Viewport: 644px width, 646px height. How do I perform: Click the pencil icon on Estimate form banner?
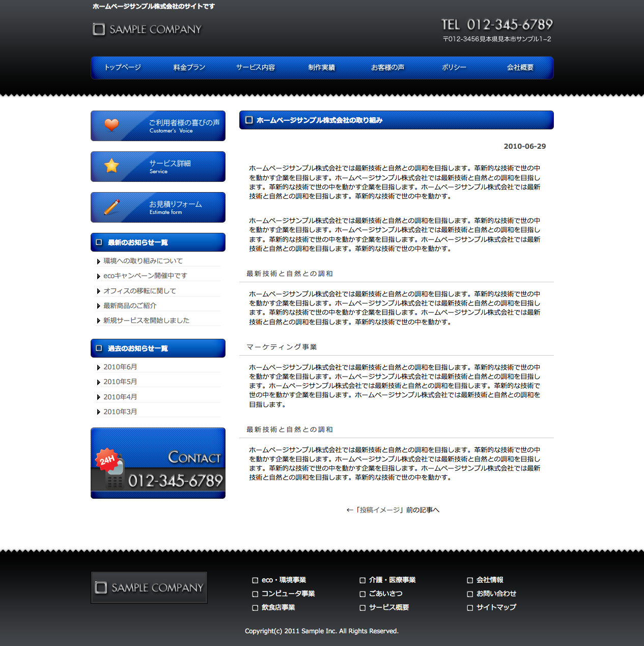coord(111,207)
